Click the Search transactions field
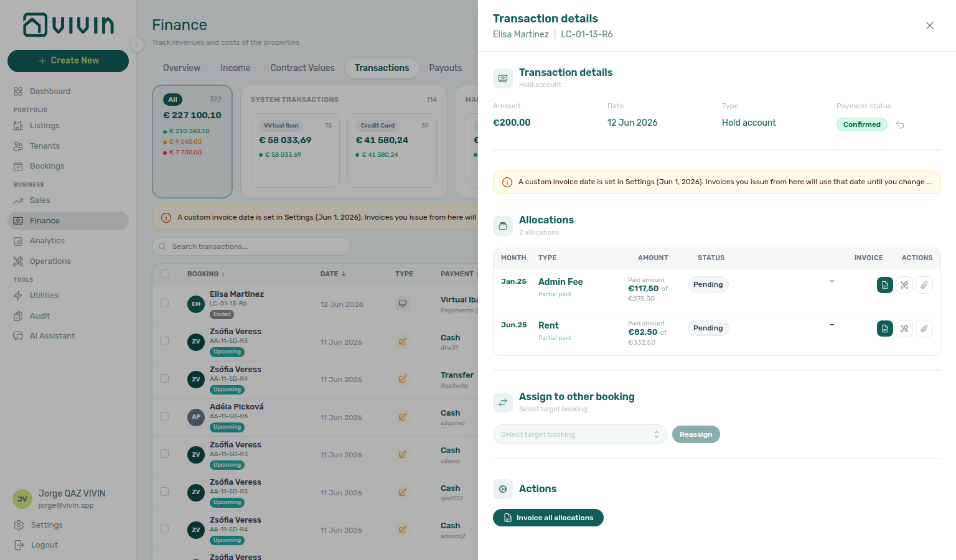The width and height of the screenshot is (956, 560). click(x=251, y=246)
